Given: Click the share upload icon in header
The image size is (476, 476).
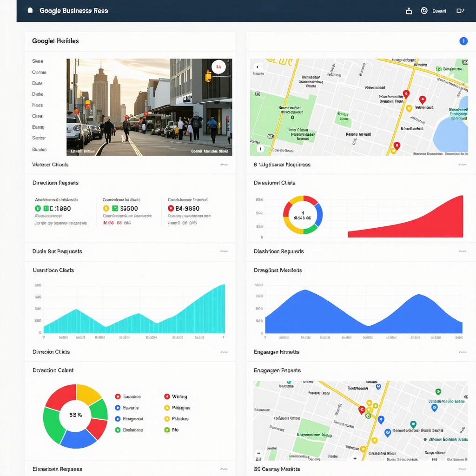Looking at the screenshot, I should coord(409,11).
